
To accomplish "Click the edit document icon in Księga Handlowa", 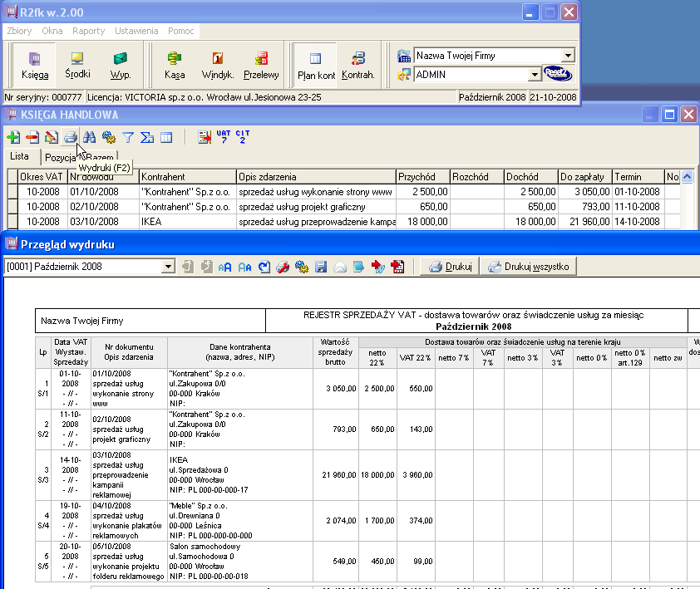I will click(52, 137).
